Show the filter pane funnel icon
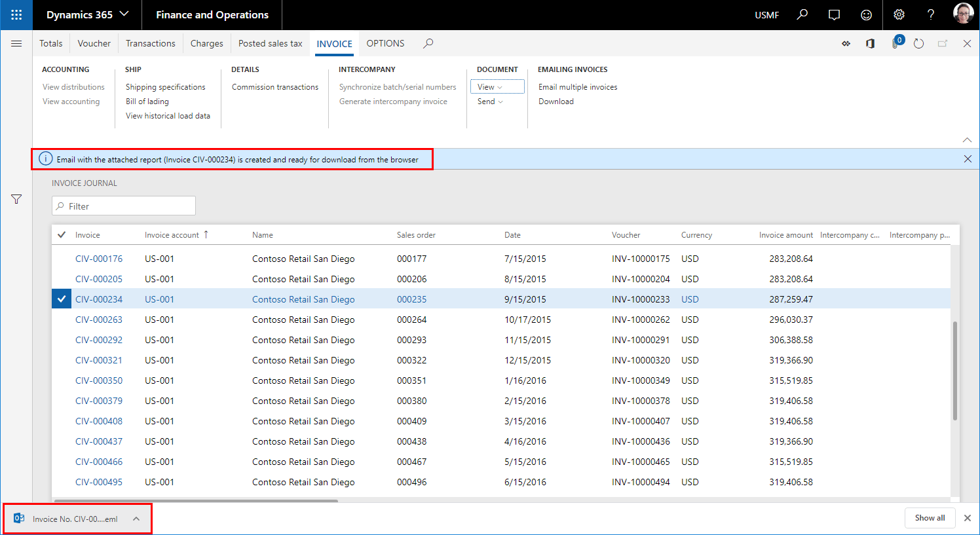 click(x=16, y=199)
